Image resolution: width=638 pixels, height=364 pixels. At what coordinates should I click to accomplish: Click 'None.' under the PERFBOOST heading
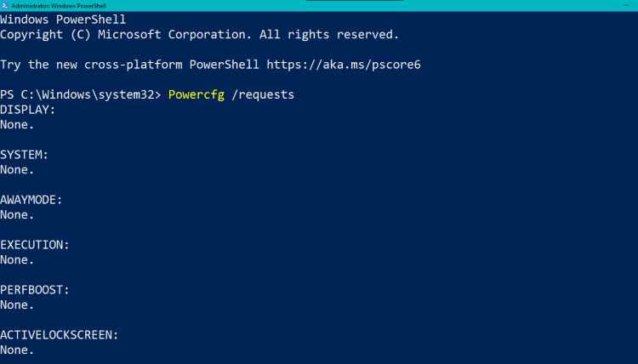[x=17, y=304]
